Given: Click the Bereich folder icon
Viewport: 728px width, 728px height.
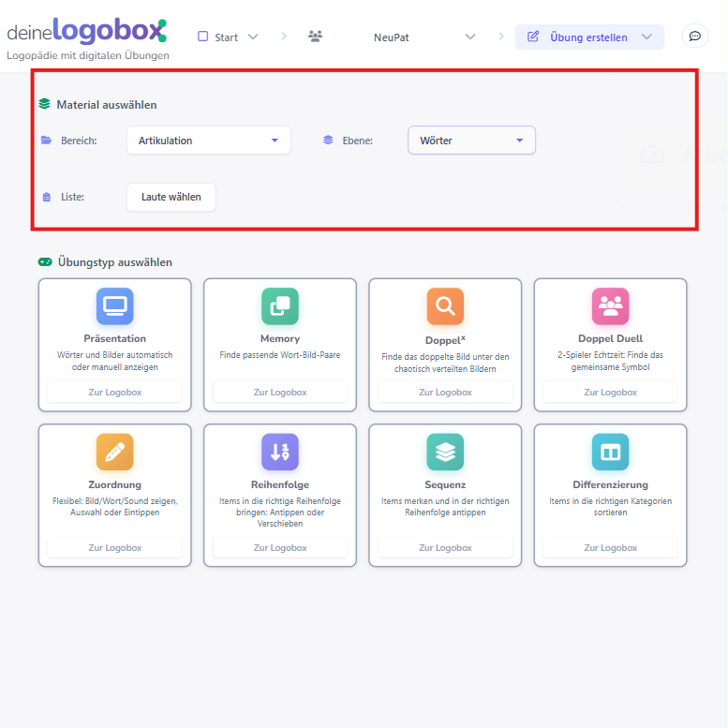Looking at the screenshot, I should pyautogui.click(x=47, y=141).
